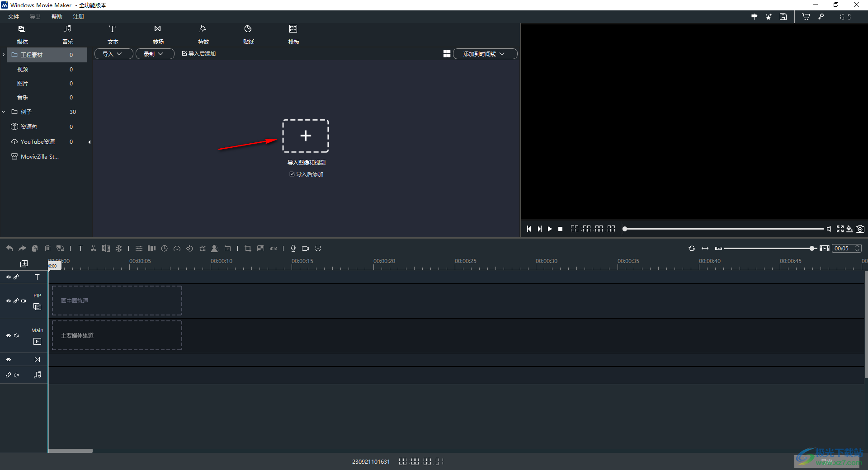The width and height of the screenshot is (868, 470).
Task: Hide the text track with eye icon
Action: (x=8, y=277)
